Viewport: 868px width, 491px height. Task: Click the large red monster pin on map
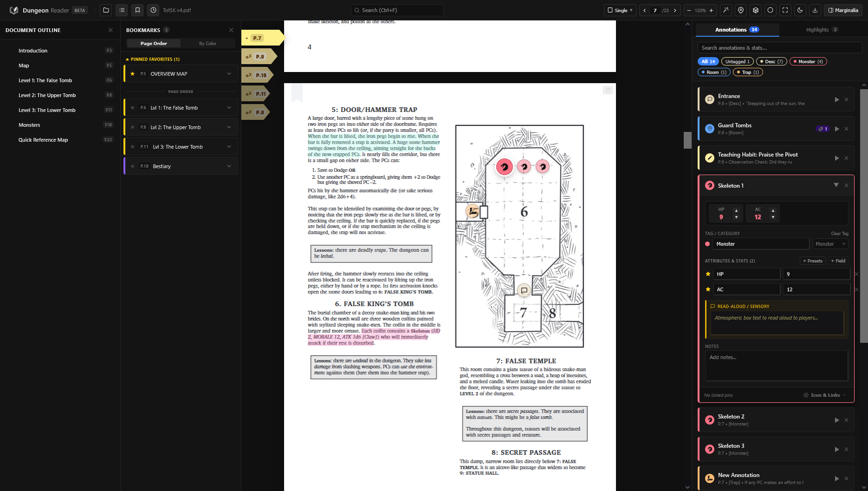(505, 167)
